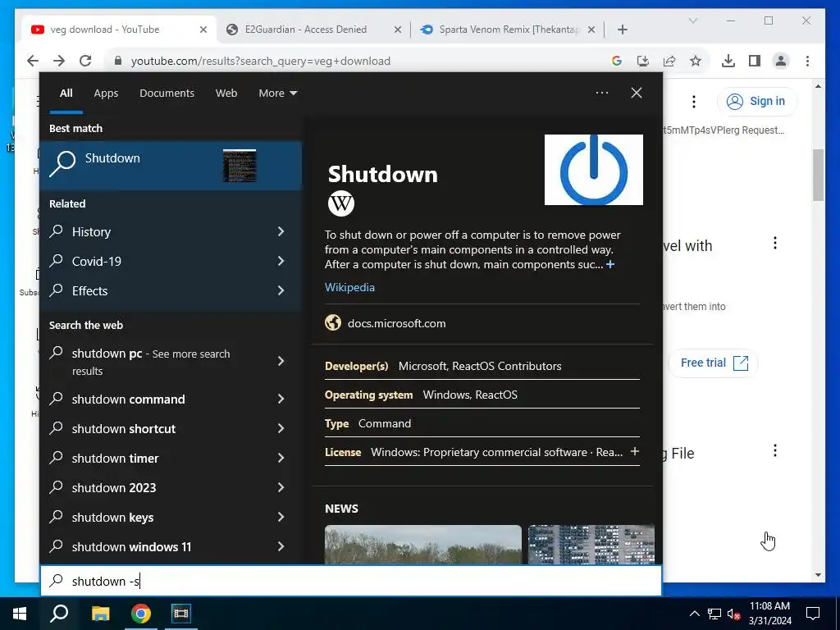This screenshot has width=840, height=630.
Task: Open the taskbar clock showing 11:08 AM
Action: pyautogui.click(x=769, y=614)
